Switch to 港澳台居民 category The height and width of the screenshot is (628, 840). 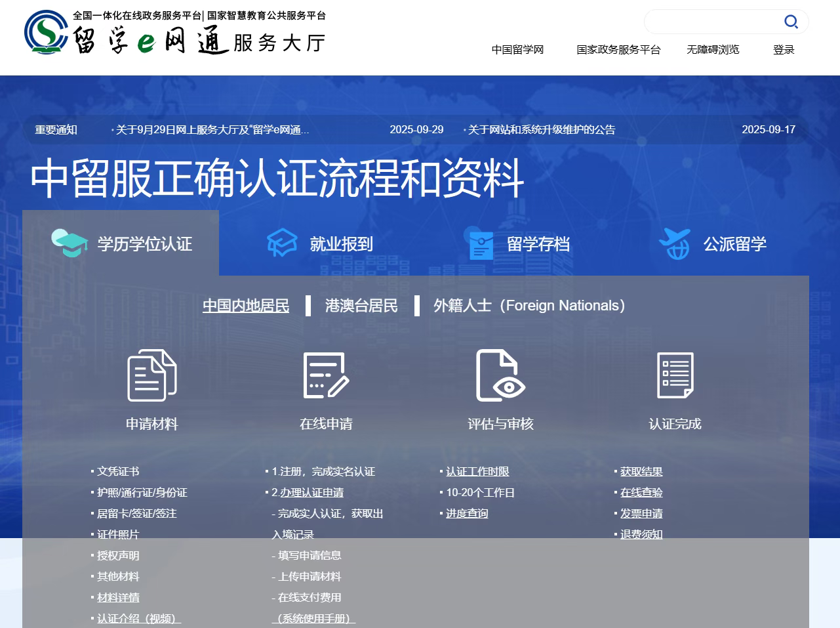(361, 306)
